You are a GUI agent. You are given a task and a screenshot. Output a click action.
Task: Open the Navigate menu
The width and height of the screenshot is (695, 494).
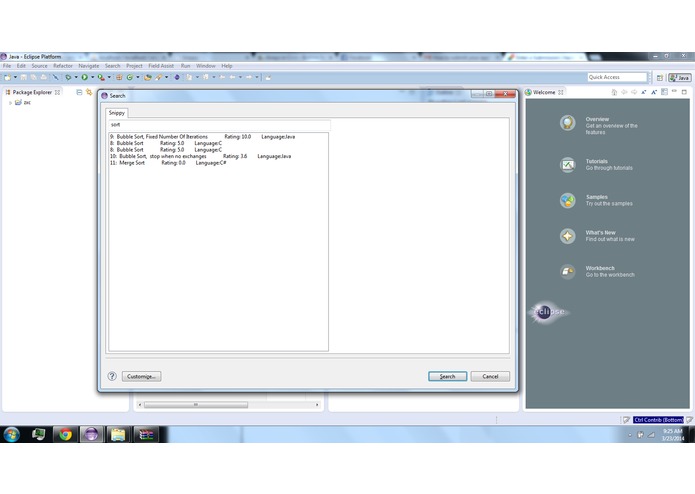click(x=89, y=66)
